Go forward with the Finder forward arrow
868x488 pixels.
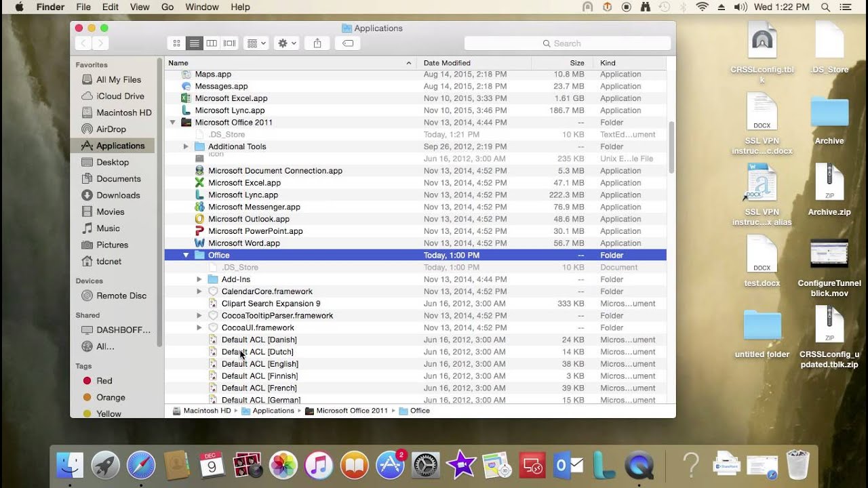[100, 43]
